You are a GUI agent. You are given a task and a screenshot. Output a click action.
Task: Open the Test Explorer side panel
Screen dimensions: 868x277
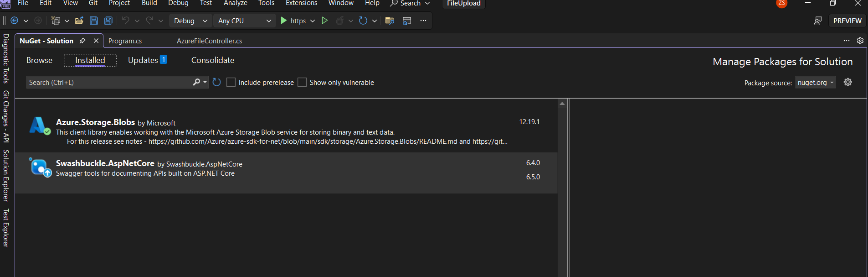click(x=6, y=228)
